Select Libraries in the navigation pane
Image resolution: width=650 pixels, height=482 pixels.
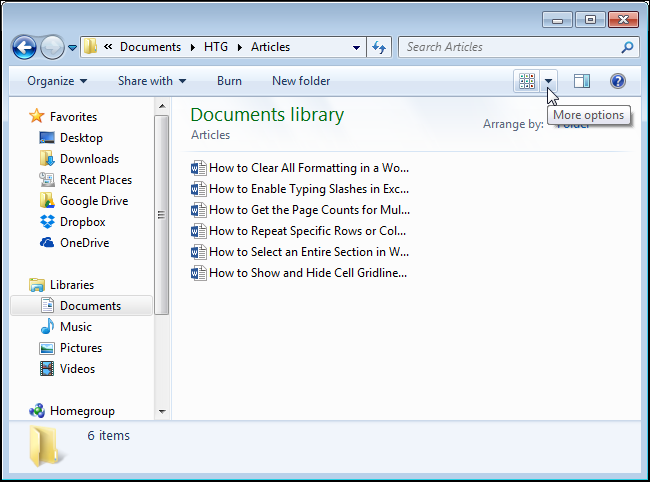pyautogui.click(x=72, y=285)
